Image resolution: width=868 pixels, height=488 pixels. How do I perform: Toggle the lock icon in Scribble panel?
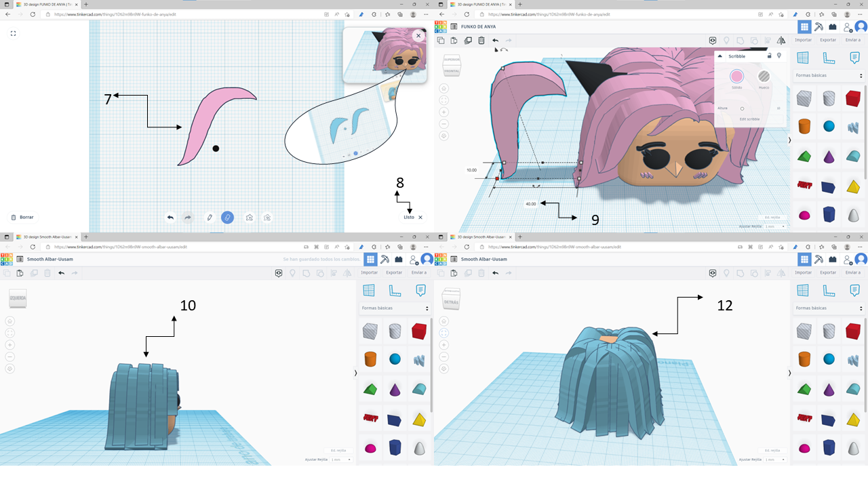point(769,56)
